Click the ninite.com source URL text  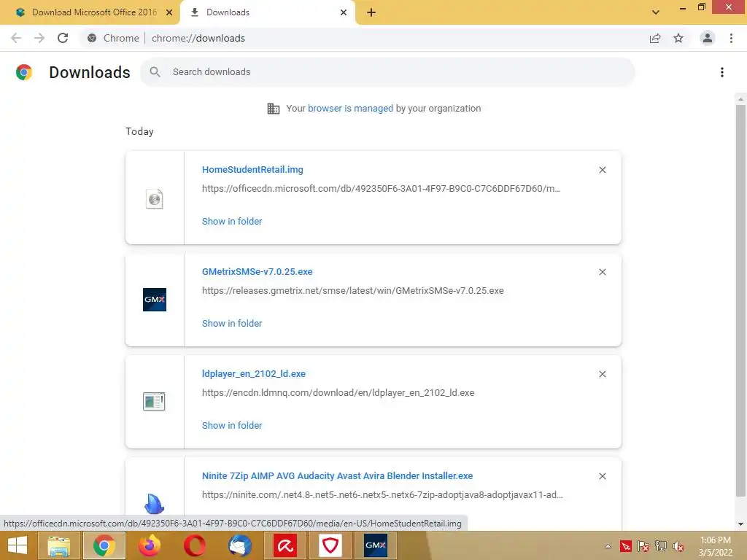382,495
